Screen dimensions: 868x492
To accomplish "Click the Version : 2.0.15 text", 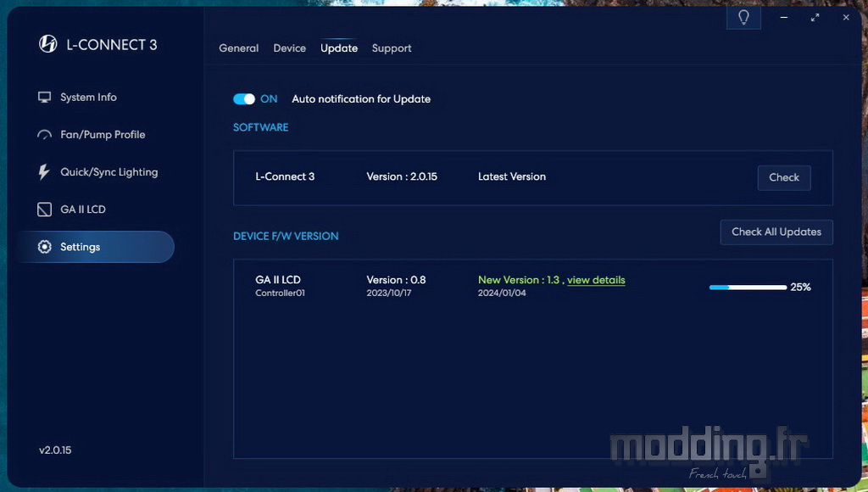I will 402,176.
